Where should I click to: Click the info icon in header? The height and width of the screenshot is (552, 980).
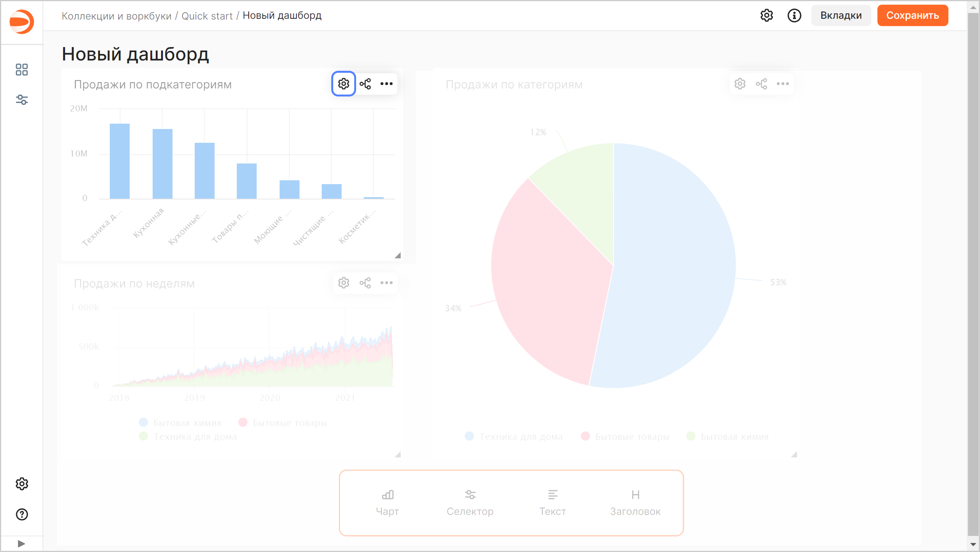pyautogui.click(x=794, y=15)
